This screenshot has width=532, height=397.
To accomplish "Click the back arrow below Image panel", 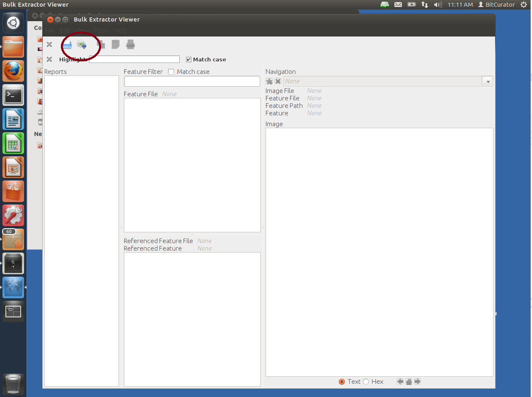I will click(x=400, y=382).
